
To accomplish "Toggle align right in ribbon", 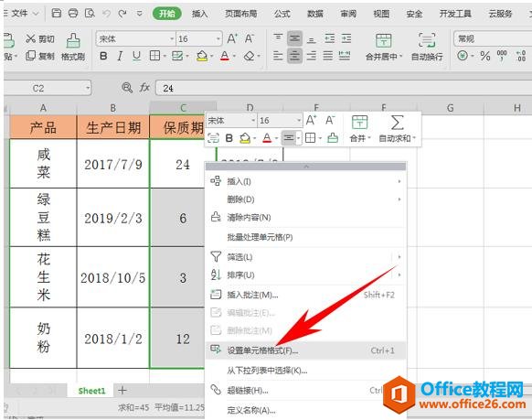I will pyautogui.click(x=311, y=55).
